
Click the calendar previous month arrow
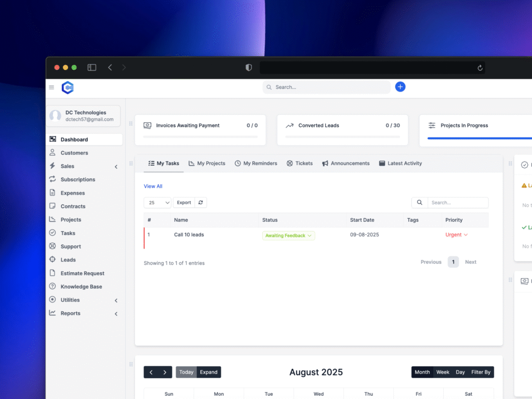[151, 372]
